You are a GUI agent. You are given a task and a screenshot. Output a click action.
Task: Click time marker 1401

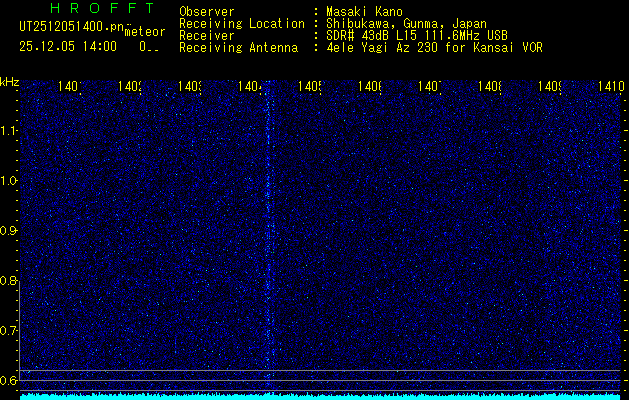[69, 86]
